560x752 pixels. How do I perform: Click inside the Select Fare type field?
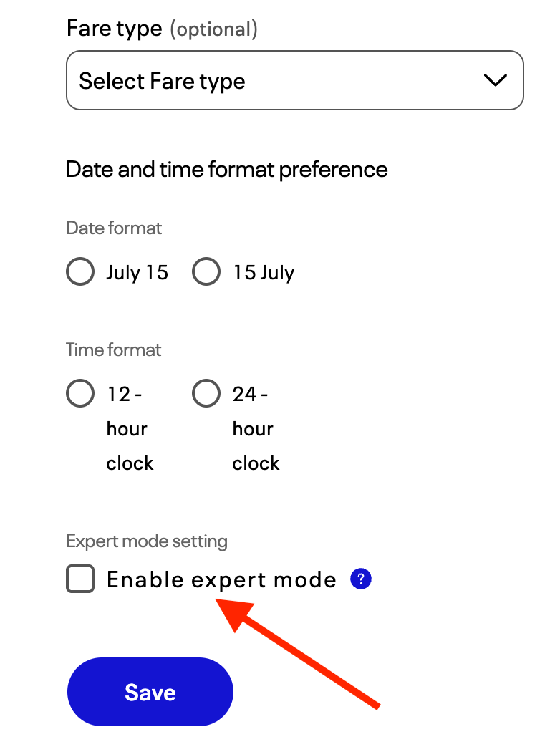(215, 80)
